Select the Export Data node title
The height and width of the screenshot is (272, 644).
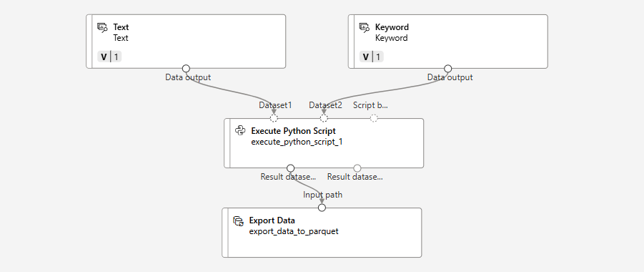[x=272, y=220]
